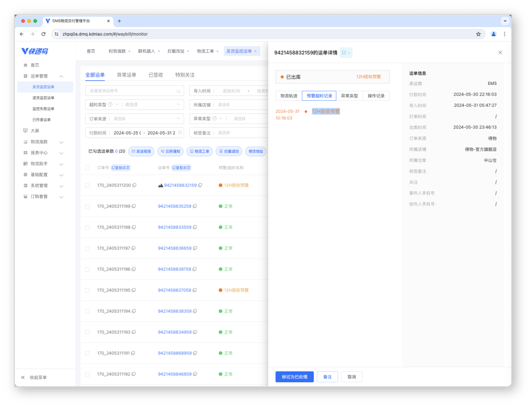This screenshot has height=407, width=532.
Task: Close the 发货监控运单 tab with its x icon
Action: click(255, 51)
